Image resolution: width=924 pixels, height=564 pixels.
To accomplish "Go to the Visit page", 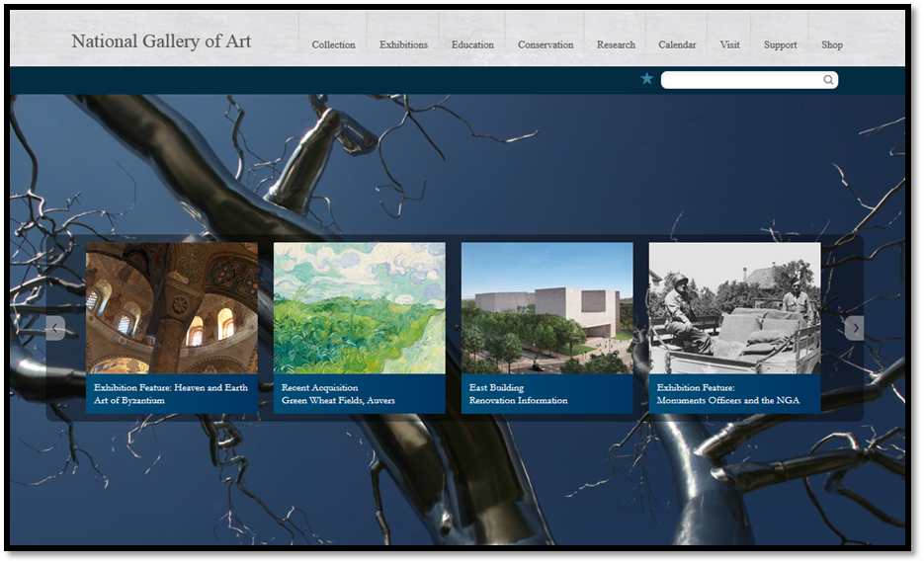I will (x=729, y=44).
